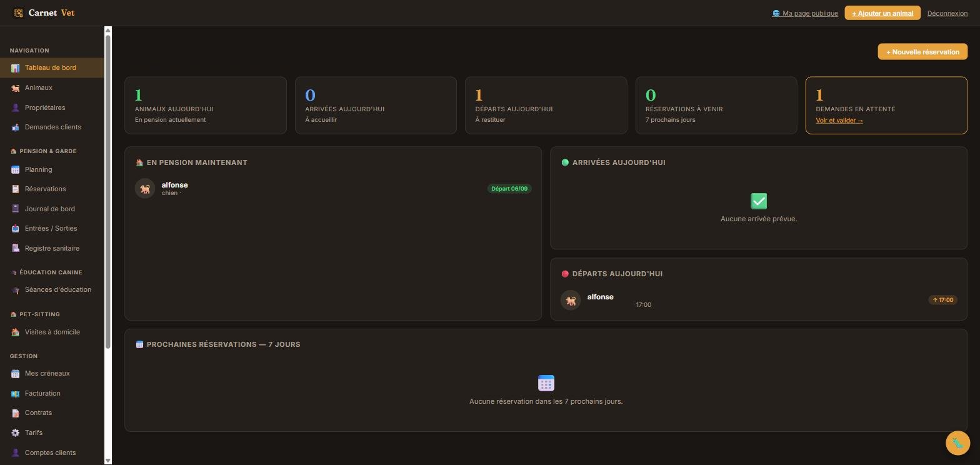The image size is (980, 465).
Task: Click the Facturation money icon
Action: click(x=15, y=394)
